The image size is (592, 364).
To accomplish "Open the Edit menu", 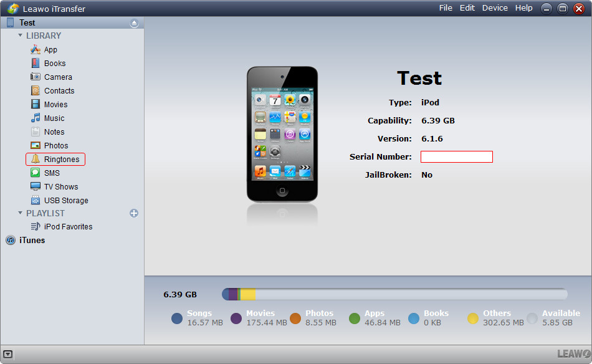I will click(x=467, y=8).
